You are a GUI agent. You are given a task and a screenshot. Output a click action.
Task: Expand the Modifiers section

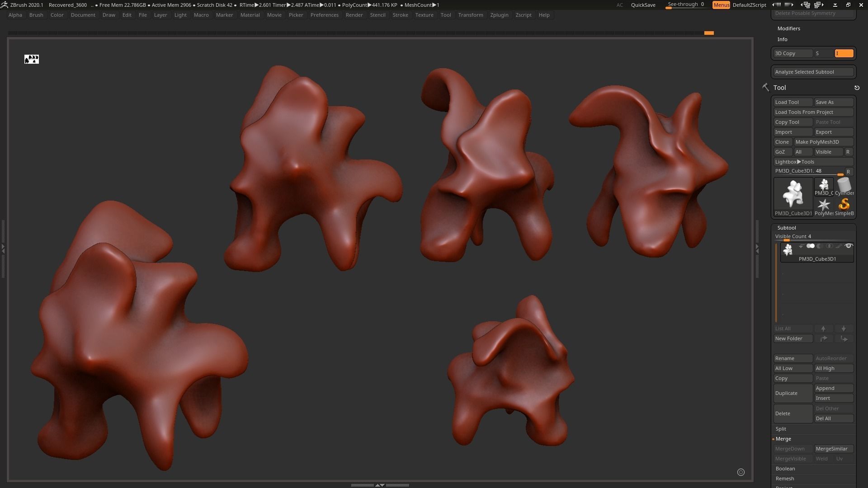[789, 28]
